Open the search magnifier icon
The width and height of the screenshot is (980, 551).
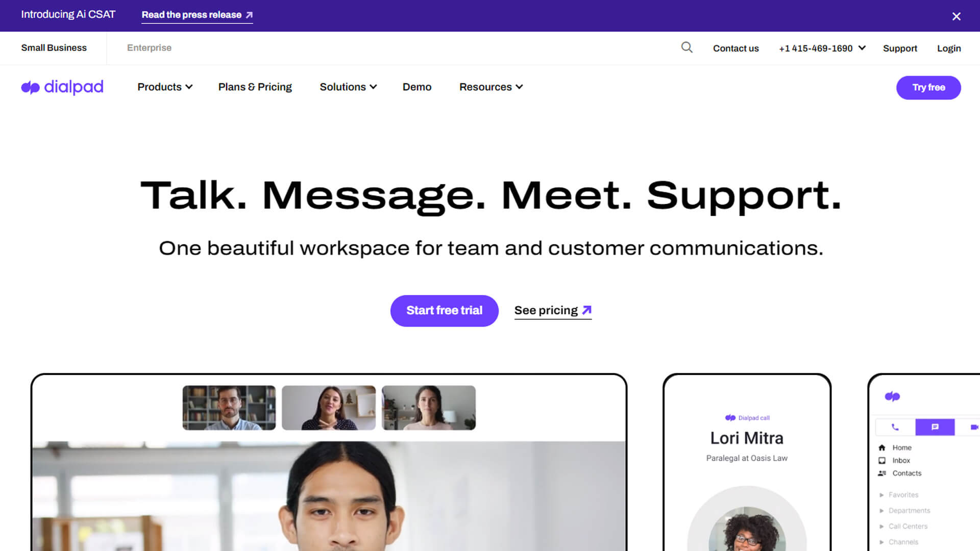pyautogui.click(x=687, y=47)
